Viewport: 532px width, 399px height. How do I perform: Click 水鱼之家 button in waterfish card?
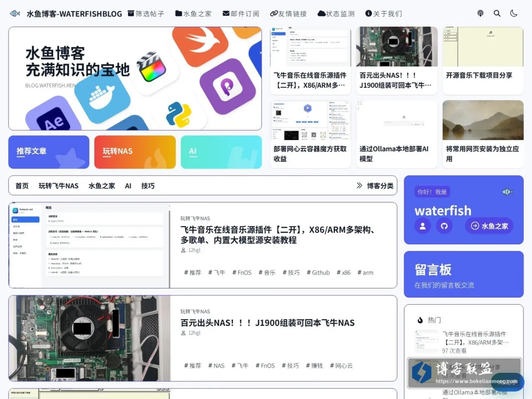click(x=489, y=226)
